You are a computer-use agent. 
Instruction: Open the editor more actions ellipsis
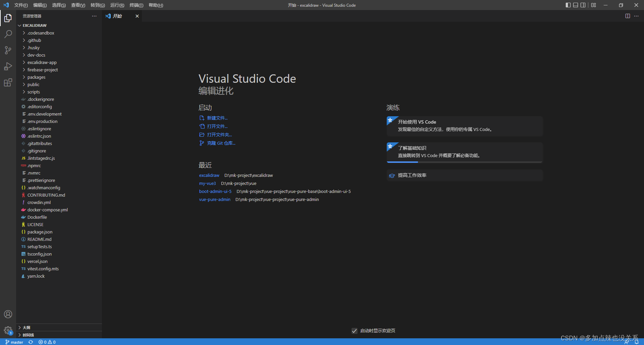(x=636, y=16)
